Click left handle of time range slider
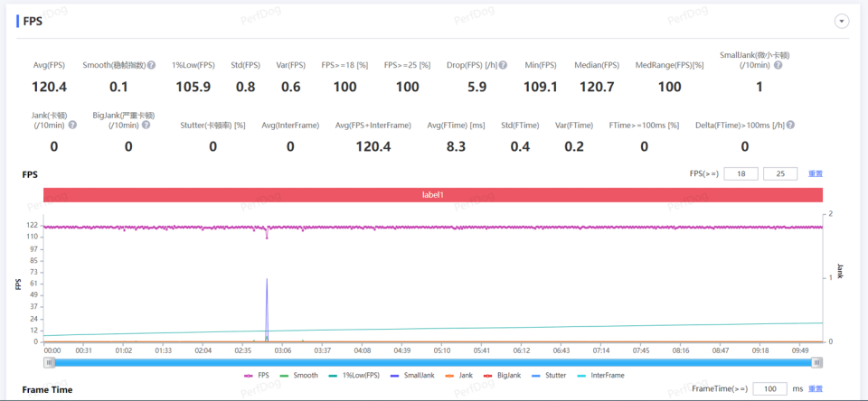The height and width of the screenshot is (401, 868). coord(50,362)
